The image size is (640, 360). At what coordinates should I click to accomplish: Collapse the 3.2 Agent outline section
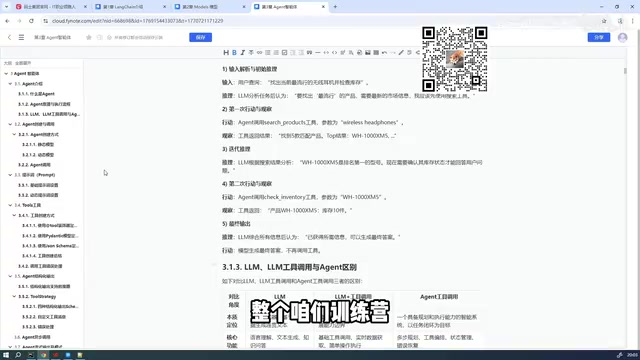10,124
